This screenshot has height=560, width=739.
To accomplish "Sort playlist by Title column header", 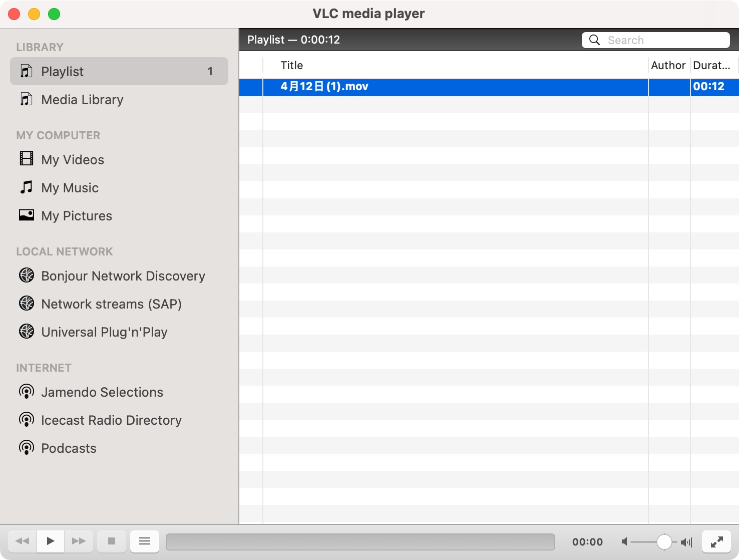I will pyautogui.click(x=292, y=66).
